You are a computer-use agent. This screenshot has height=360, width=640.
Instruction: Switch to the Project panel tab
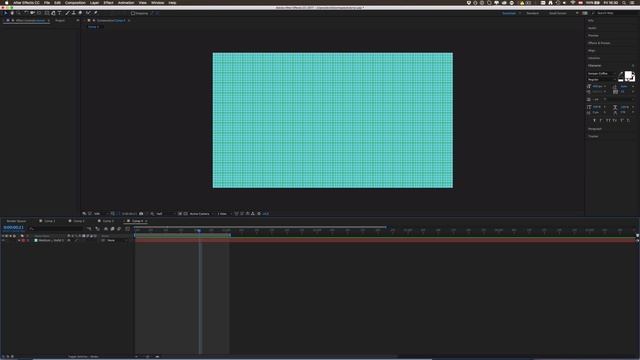[60, 20]
